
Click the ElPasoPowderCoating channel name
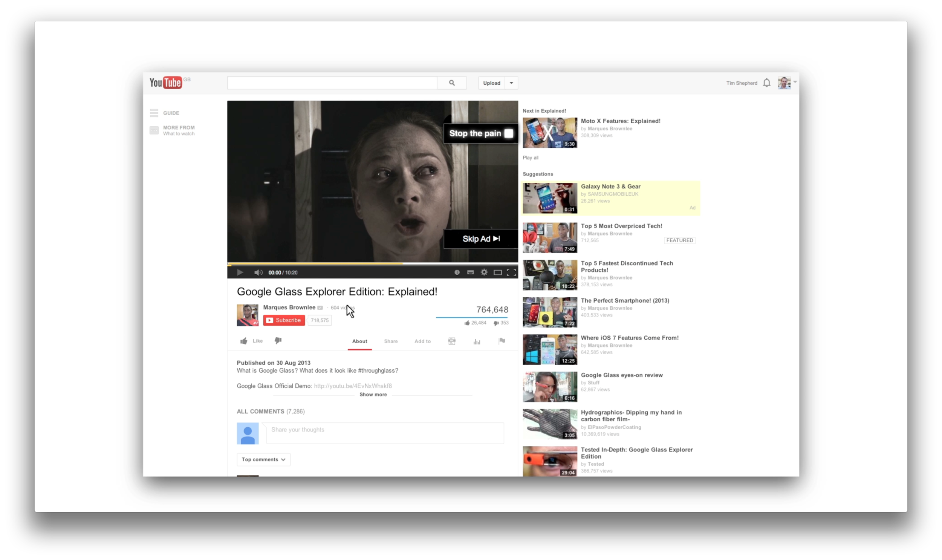pyautogui.click(x=614, y=427)
